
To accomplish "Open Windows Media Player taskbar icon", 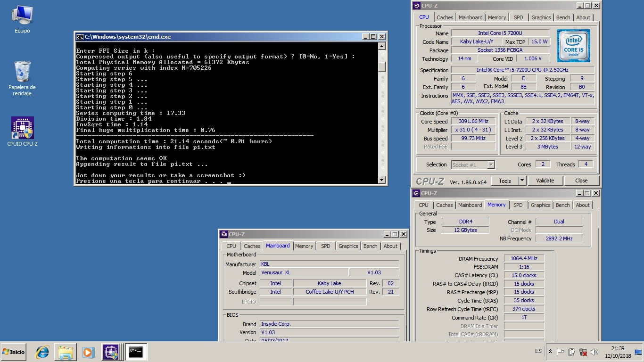I will tap(88, 352).
